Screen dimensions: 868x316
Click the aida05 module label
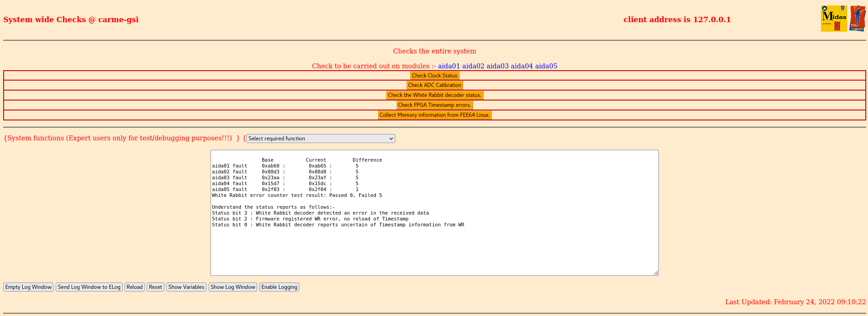[x=546, y=66]
